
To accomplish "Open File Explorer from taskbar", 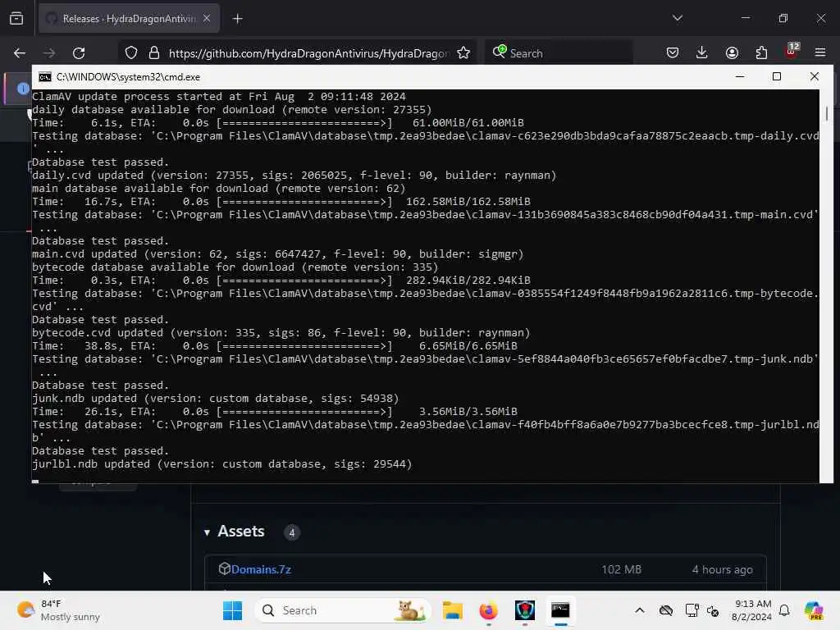I will point(452,610).
